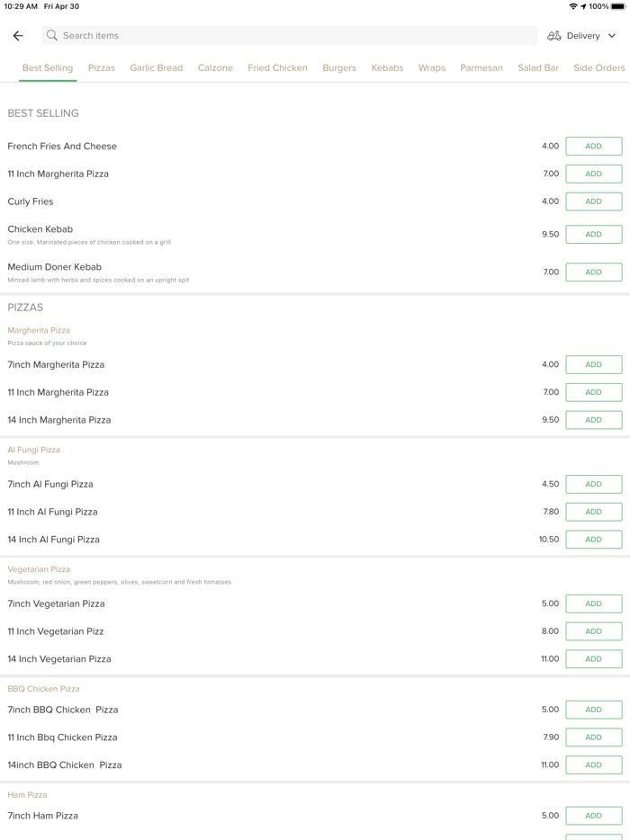Add Chicken Kebab to order

[593, 234]
